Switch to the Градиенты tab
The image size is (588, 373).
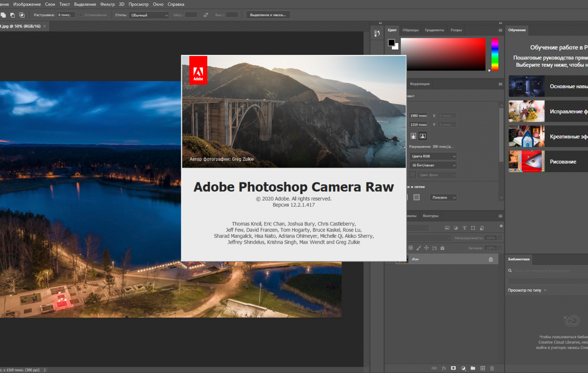pos(435,30)
